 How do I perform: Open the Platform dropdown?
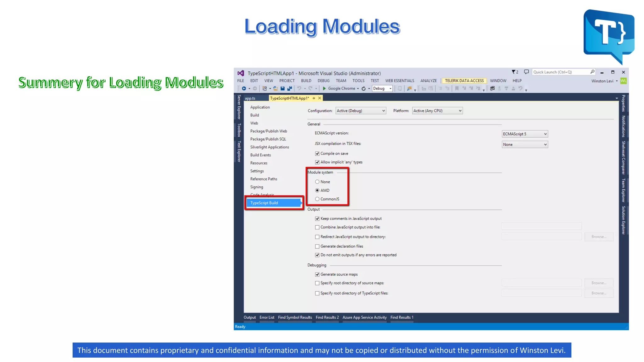[437, 111]
